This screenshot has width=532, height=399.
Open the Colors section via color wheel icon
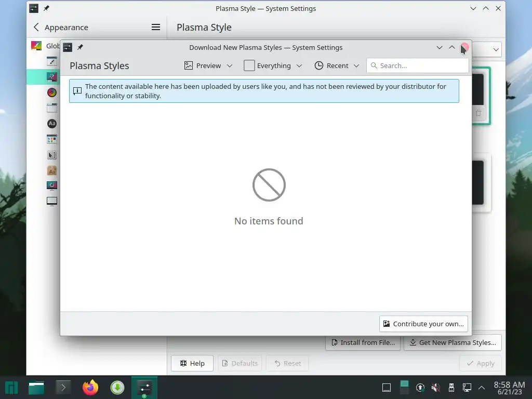(52, 92)
